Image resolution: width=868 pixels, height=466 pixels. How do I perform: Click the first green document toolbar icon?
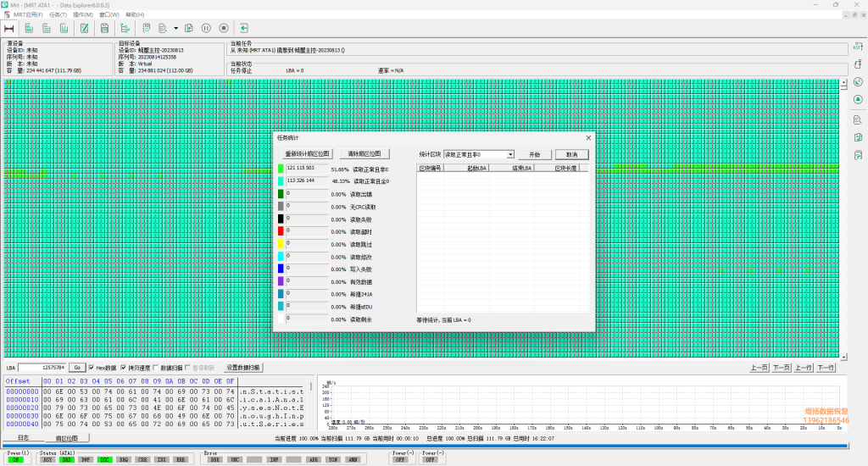29,28
